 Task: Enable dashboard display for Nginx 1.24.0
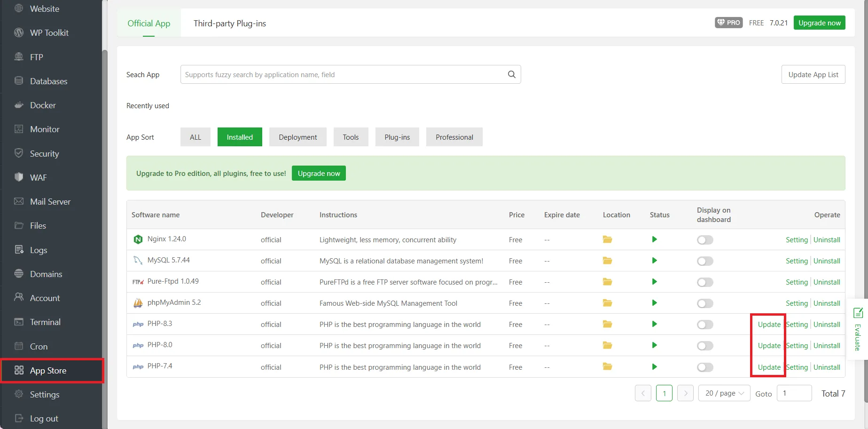point(705,240)
